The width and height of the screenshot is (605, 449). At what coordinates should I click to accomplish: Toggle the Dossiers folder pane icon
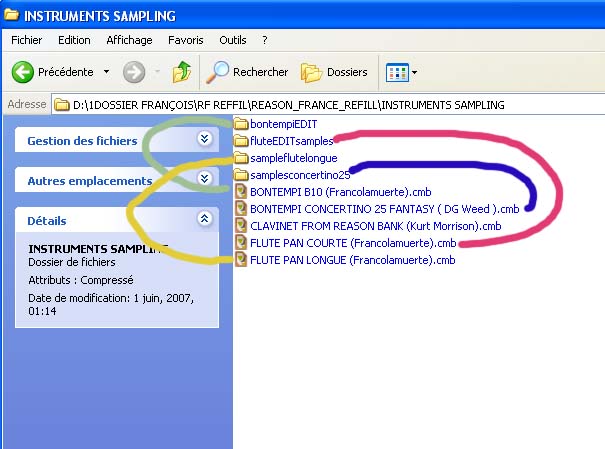pyautogui.click(x=311, y=73)
